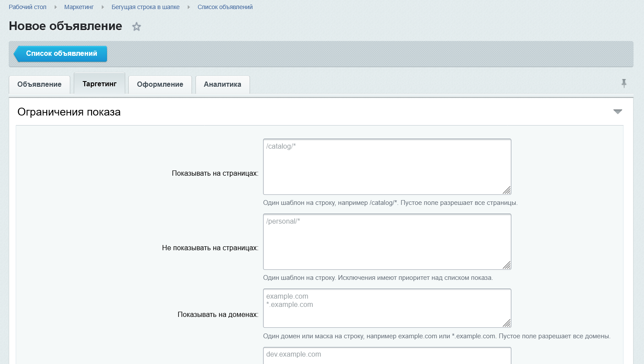The image size is (644, 364).
Task: Focus the Не показывать на страницах textarea
Action: pyautogui.click(x=387, y=242)
